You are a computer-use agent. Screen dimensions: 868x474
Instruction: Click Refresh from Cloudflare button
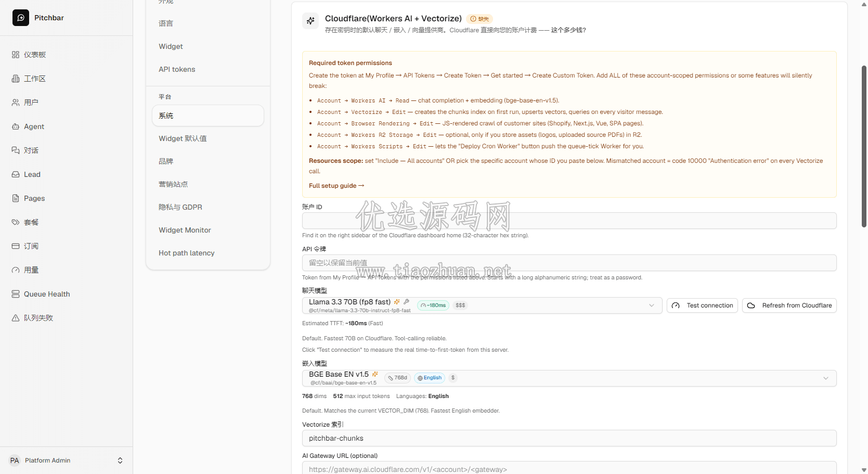pos(789,305)
